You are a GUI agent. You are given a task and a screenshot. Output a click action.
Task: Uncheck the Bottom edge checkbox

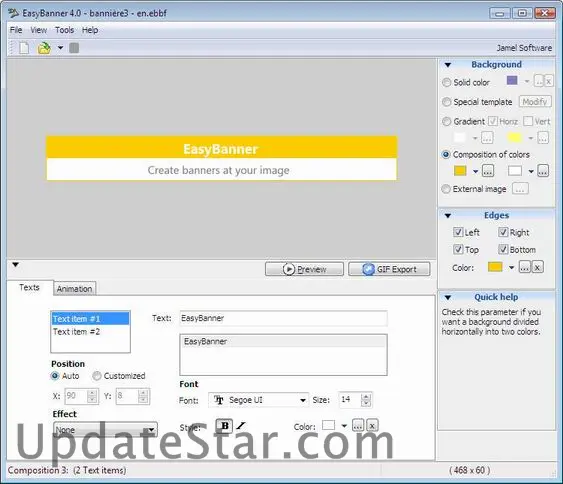(x=503, y=249)
